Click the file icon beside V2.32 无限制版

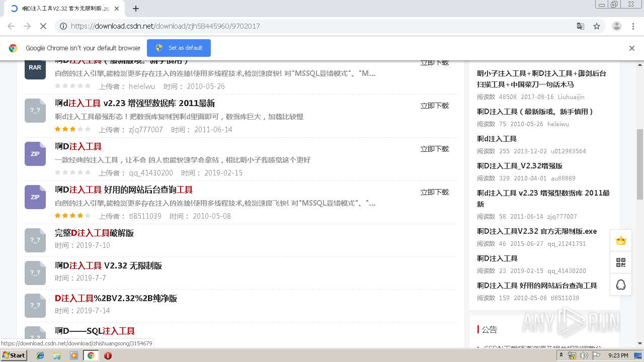35,273
